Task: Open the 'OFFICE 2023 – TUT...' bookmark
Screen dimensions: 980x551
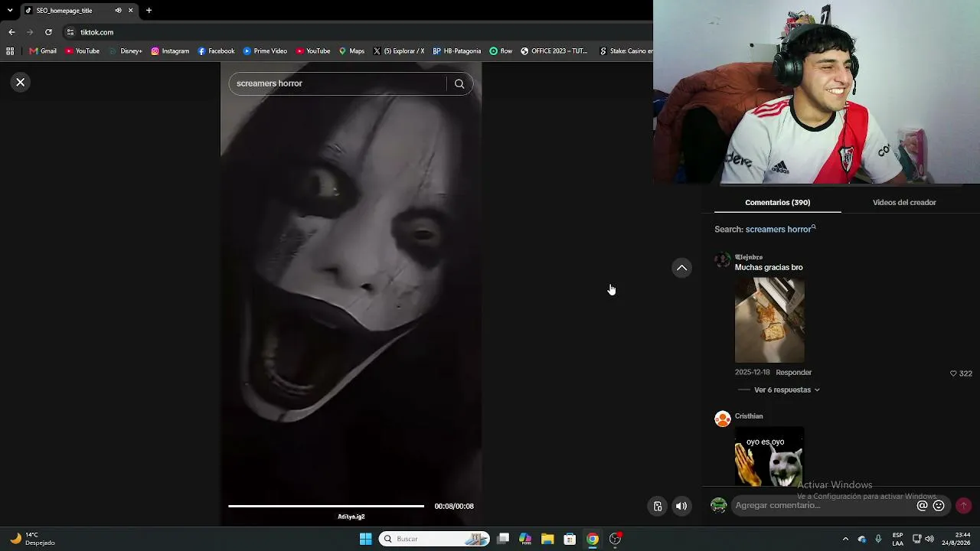Action: (x=554, y=51)
